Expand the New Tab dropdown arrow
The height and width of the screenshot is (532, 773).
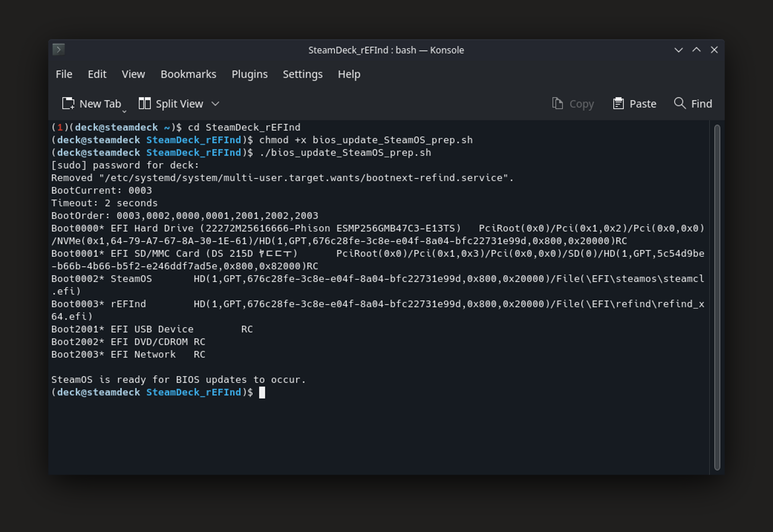pyautogui.click(x=124, y=111)
